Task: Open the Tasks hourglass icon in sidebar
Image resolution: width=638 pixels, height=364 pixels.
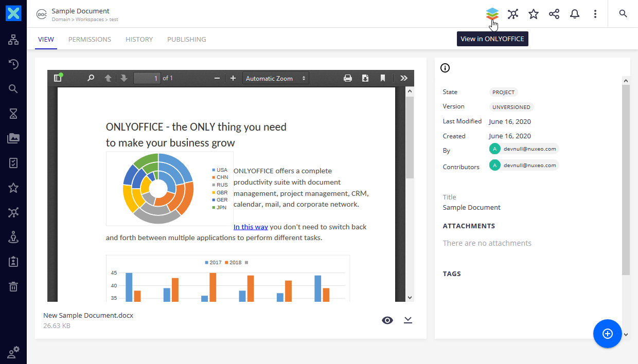Action: 13,113
